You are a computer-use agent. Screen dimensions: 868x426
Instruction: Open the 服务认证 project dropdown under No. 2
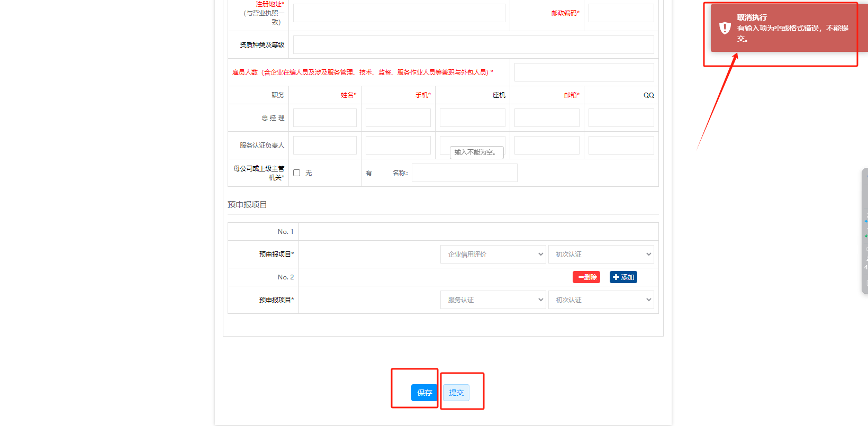(x=493, y=300)
